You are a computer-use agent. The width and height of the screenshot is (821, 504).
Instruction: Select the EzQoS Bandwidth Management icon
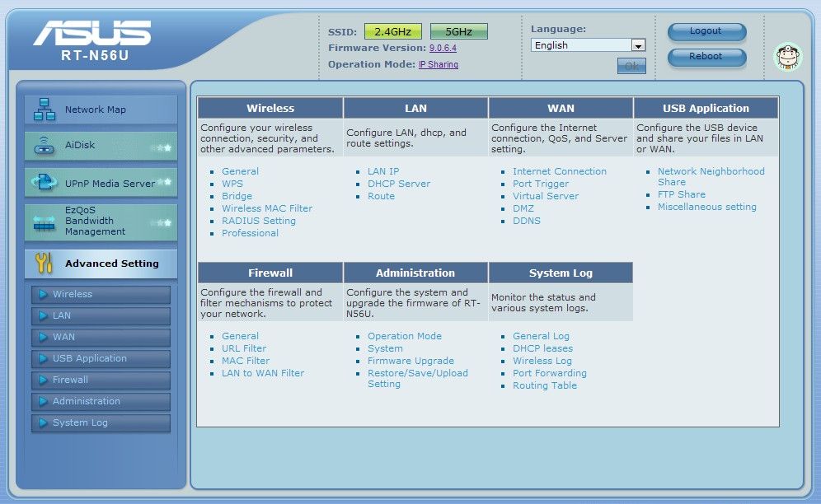pyautogui.click(x=44, y=222)
